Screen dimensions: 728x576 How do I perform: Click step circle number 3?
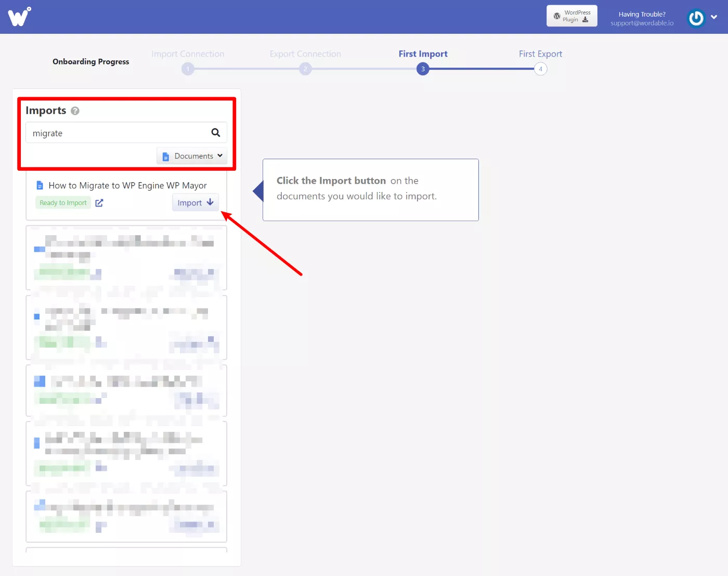click(423, 69)
